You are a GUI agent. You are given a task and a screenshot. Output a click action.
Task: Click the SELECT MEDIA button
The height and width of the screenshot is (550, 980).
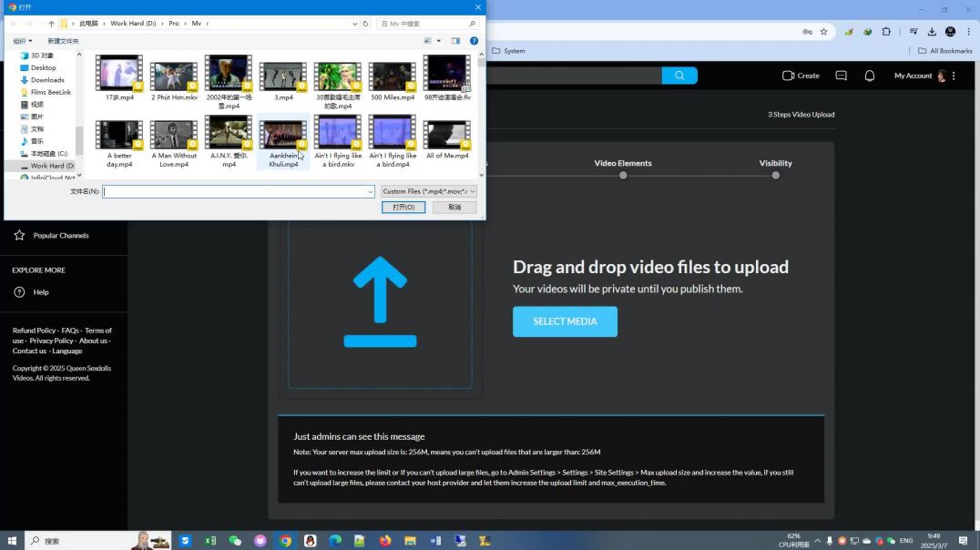click(565, 321)
